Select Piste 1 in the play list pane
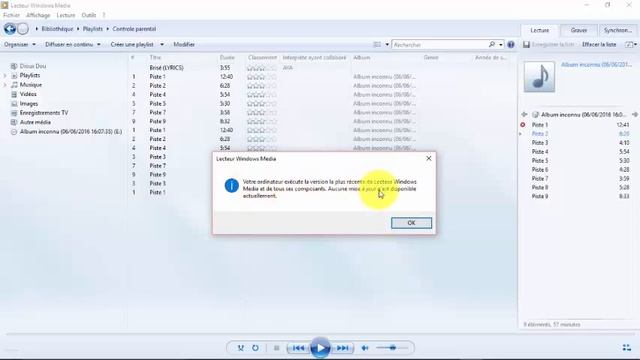The width and height of the screenshot is (640, 360). pyautogui.click(x=540, y=125)
